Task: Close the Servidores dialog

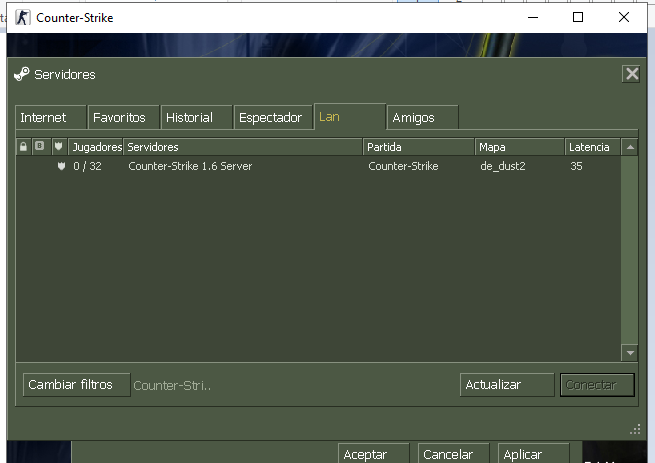Action: tap(631, 74)
